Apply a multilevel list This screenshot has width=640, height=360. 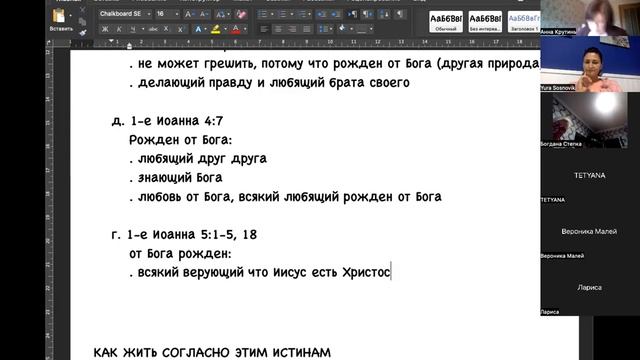click(x=302, y=14)
